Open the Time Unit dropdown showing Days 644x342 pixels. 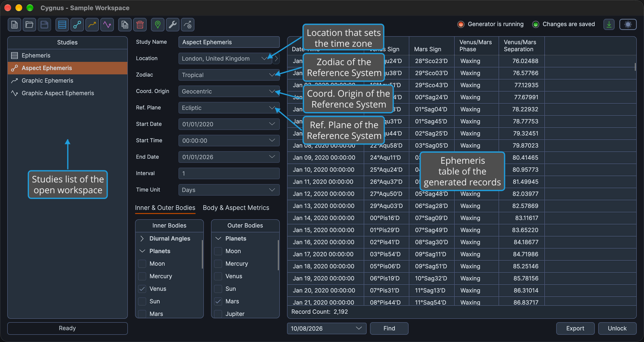click(229, 190)
